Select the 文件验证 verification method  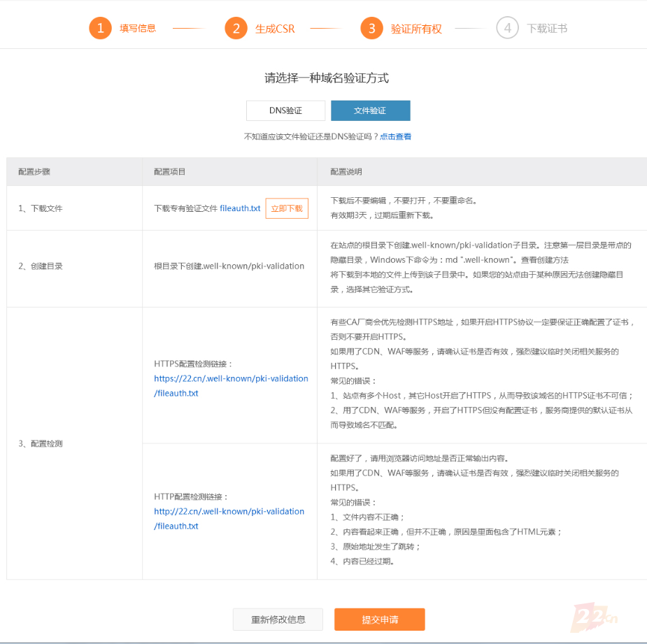coord(370,110)
